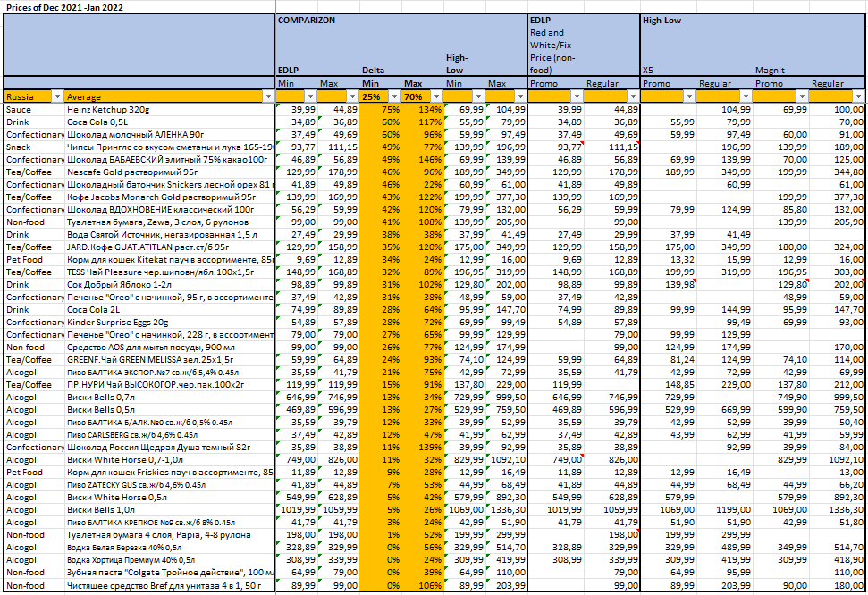Screen dimensions: 868x595
Task: Select the 'Виски White Horse 0,5л' cell
Action: [x=170, y=497]
